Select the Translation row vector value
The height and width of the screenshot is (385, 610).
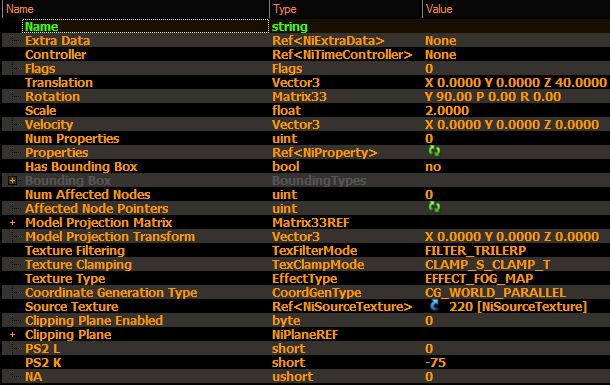coord(515,82)
